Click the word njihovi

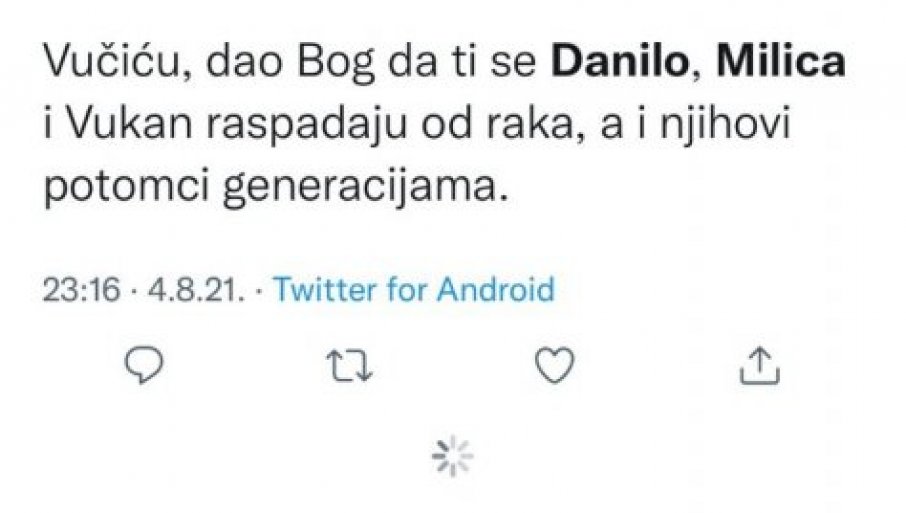717,126
